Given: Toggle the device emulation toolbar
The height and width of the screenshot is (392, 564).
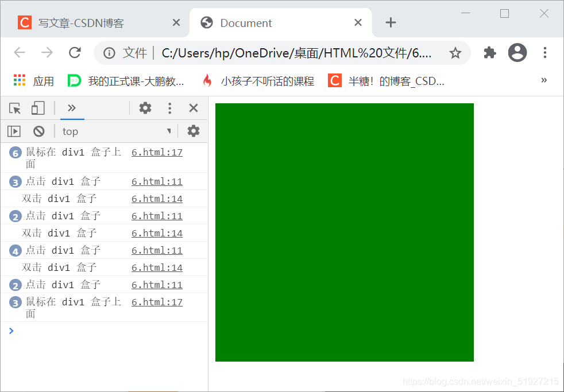Looking at the screenshot, I should click(x=38, y=108).
